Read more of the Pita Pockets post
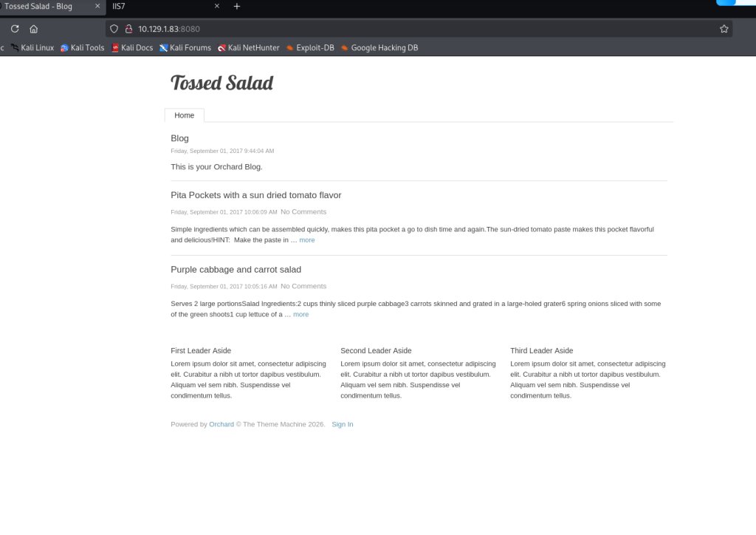Image resolution: width=756 pixels, height=535 pixels. (x=307, y=240)
